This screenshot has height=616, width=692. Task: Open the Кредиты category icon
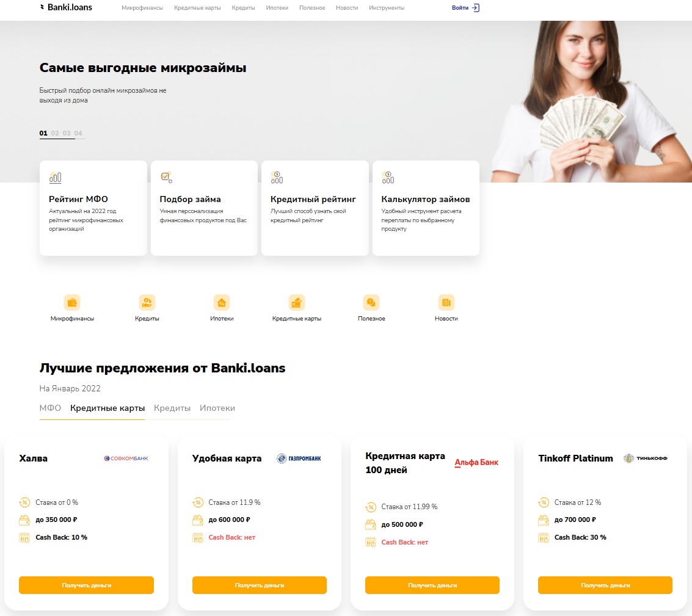[147, 303]
